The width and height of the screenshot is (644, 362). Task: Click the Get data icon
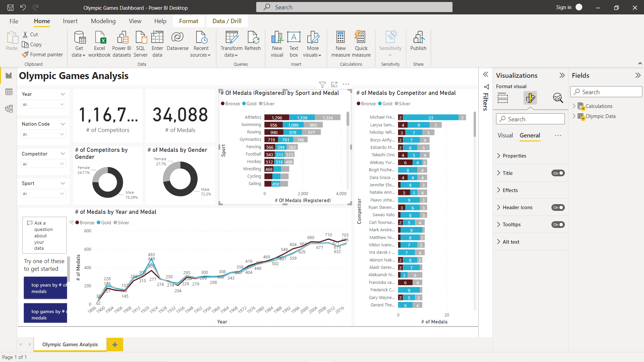click(x=79, y=38)
